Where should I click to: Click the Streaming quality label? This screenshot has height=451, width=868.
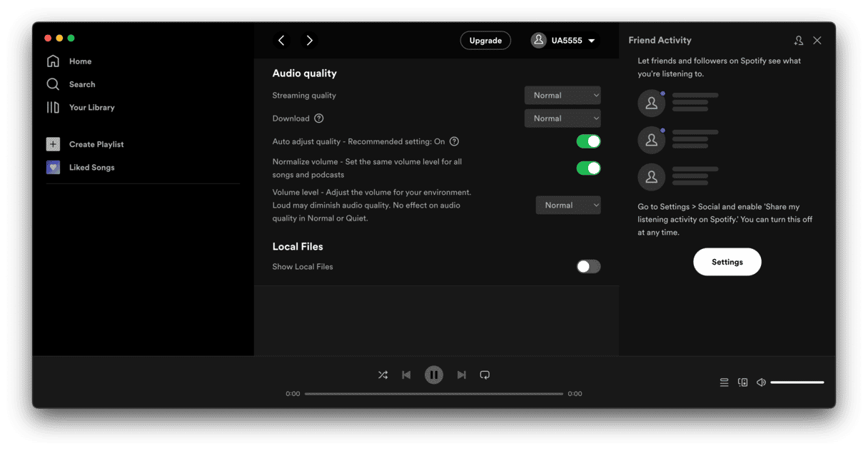304,96
